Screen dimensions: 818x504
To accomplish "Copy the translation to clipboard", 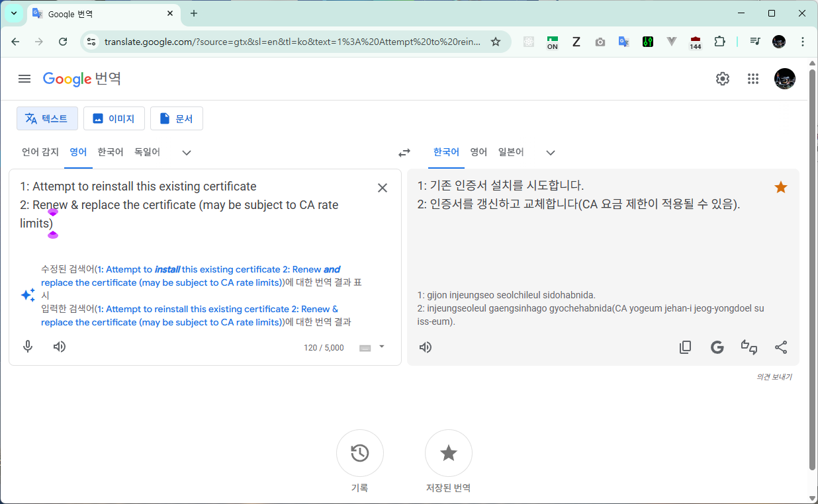I will pos(686,347).
